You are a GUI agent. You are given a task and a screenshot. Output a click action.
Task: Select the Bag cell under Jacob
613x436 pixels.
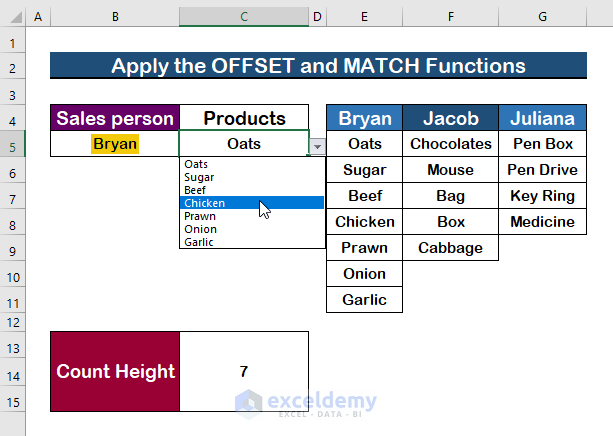click(450, 196)
